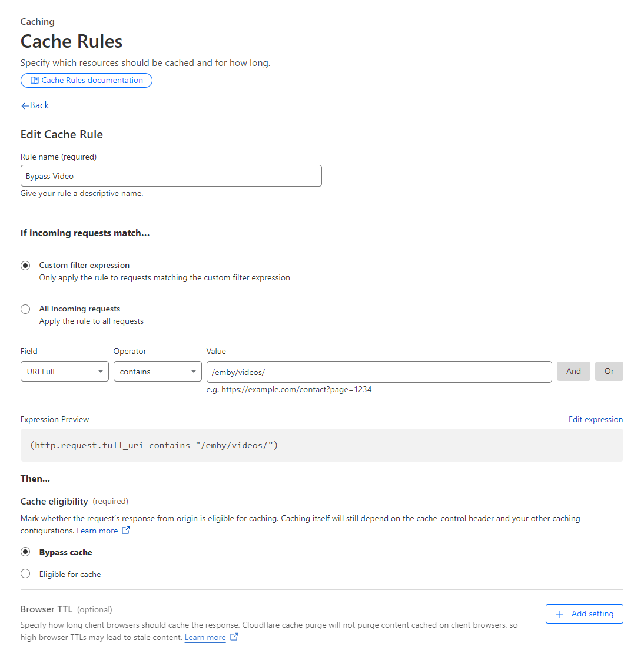Choose the Bypass cache radio option
644x653 pixels.
(x=25, y=552)
